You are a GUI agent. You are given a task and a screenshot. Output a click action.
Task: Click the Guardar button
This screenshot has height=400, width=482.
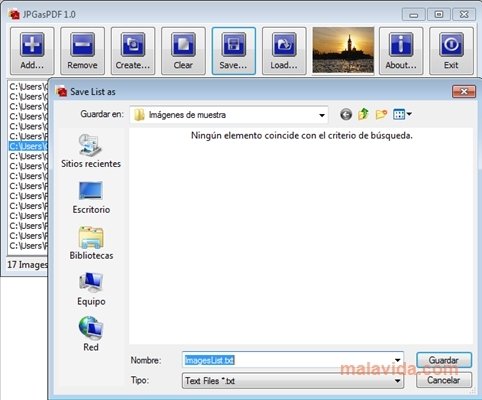(444, 360)
